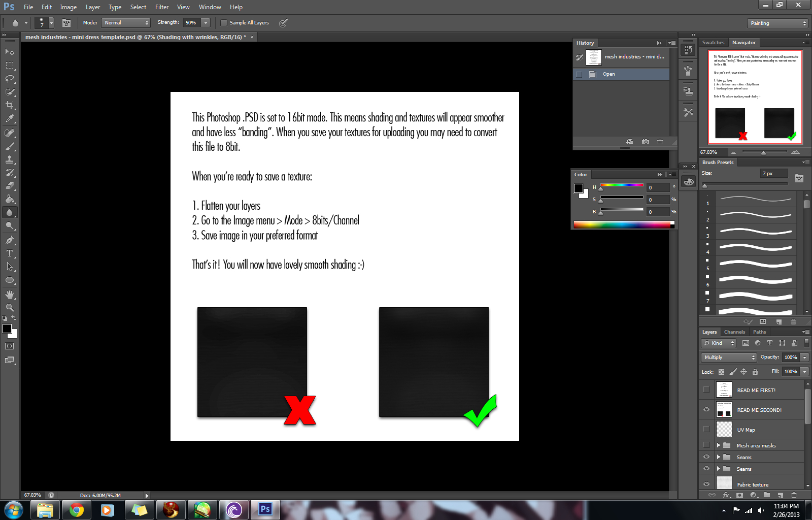The width and height of the screenshot is (812, 520).
Task: Select the Move tool
Action: tap(10, 52)
